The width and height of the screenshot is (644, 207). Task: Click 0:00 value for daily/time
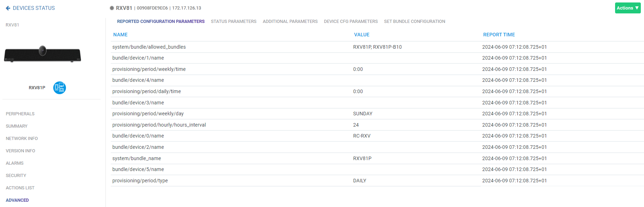(358, 91)
